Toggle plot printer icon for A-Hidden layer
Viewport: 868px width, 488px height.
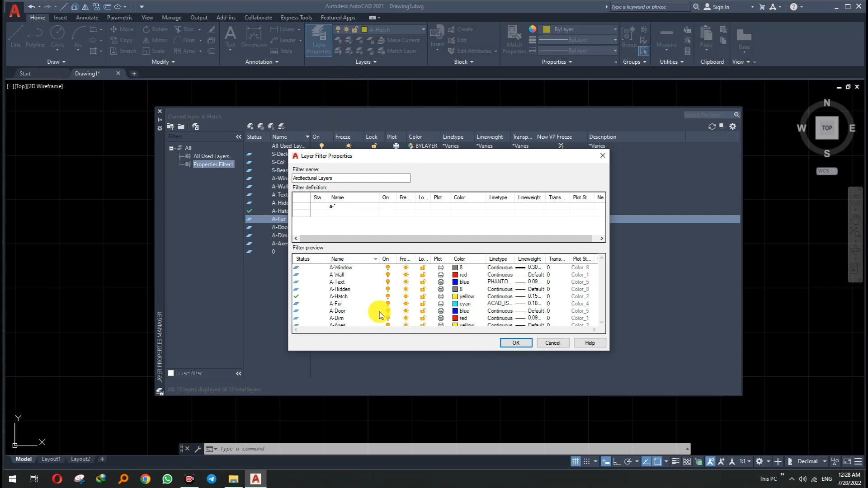pyautogui.click(x=440, y=289)
